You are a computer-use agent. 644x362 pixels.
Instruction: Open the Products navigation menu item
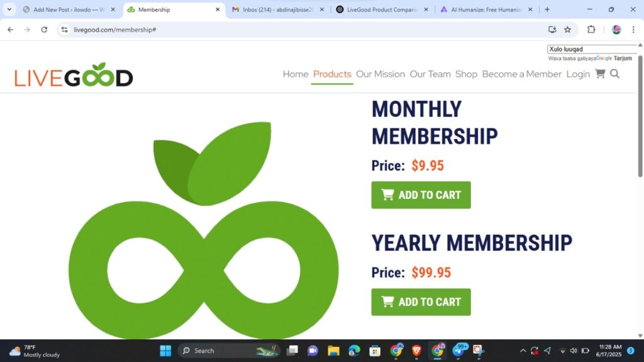[332, 74]
